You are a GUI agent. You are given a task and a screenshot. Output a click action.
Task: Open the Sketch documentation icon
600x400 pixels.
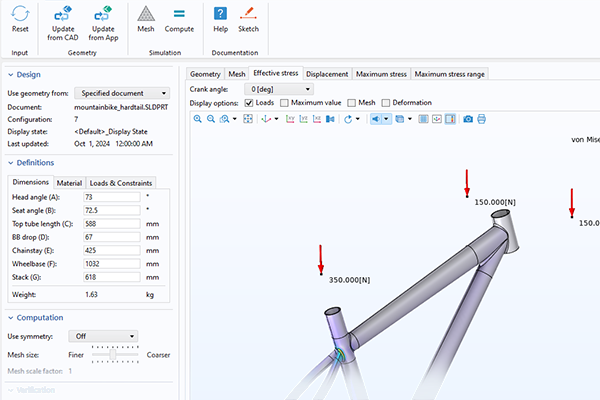pyautogui.click(x=248, y=15)
